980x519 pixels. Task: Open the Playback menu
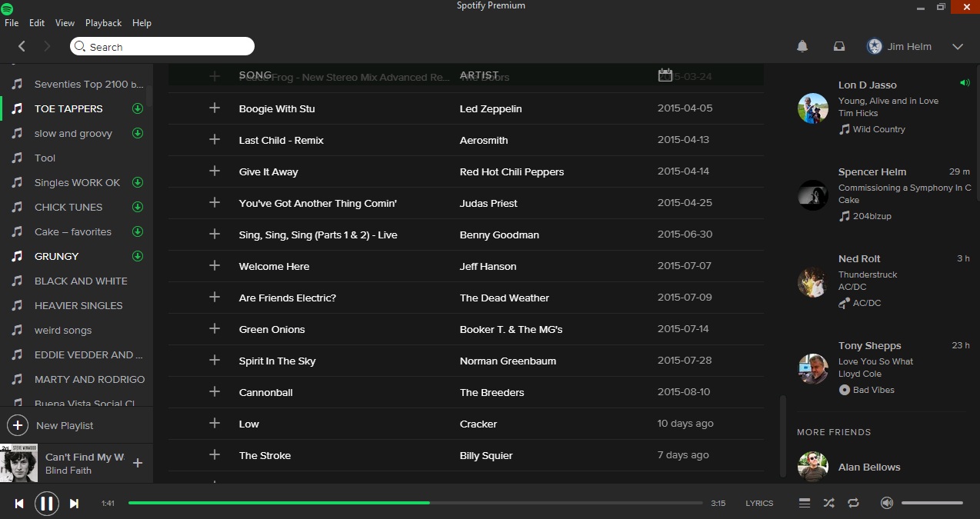[x=103, y=23]
